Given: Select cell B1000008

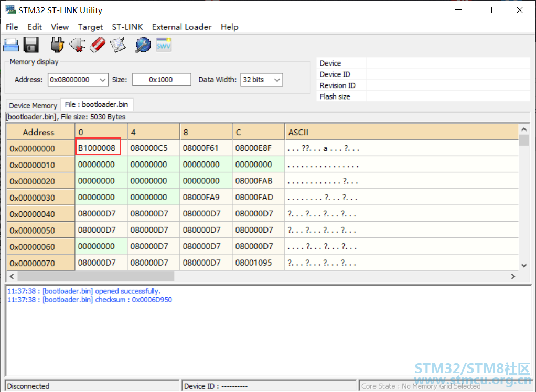Looking at the screenshot, I should 101,148.
